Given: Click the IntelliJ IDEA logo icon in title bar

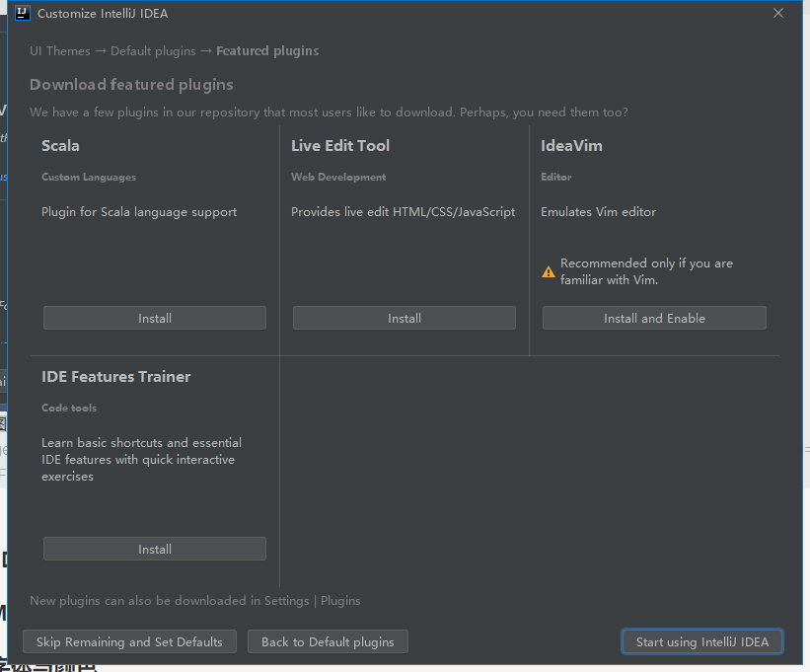Looking at the screenshot, I should pos(23,13).
